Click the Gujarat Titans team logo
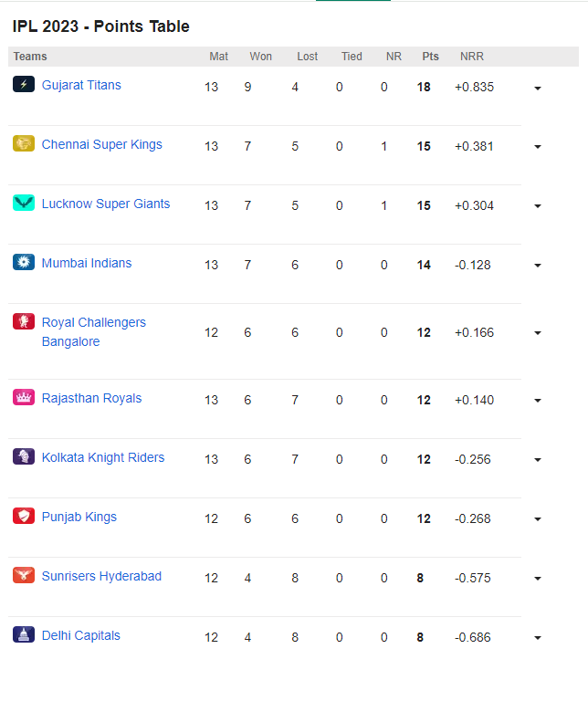 click(24, 84)
